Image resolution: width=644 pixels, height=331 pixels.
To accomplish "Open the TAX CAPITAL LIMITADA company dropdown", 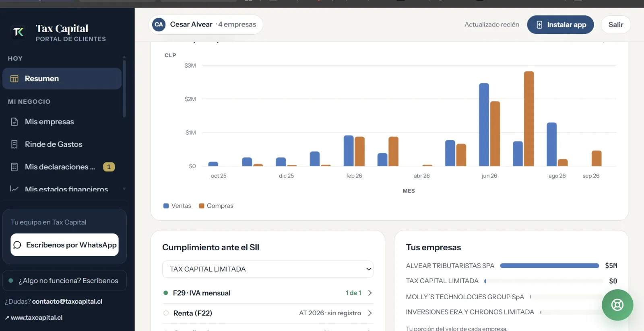I will coord(268,269).
